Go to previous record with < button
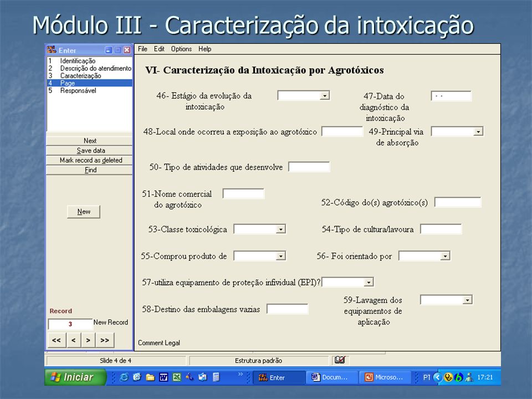Screen dimensions: 532x399 click(74, 340)
